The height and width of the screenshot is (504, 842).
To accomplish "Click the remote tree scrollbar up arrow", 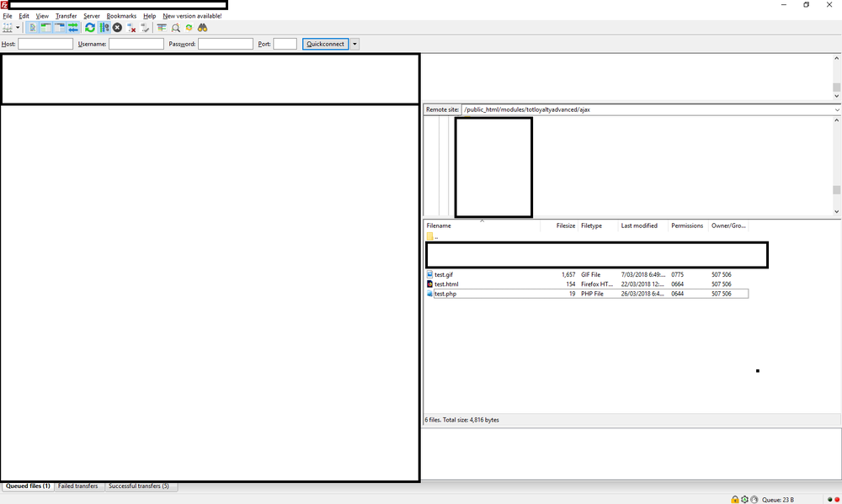I will coord(837,120).
